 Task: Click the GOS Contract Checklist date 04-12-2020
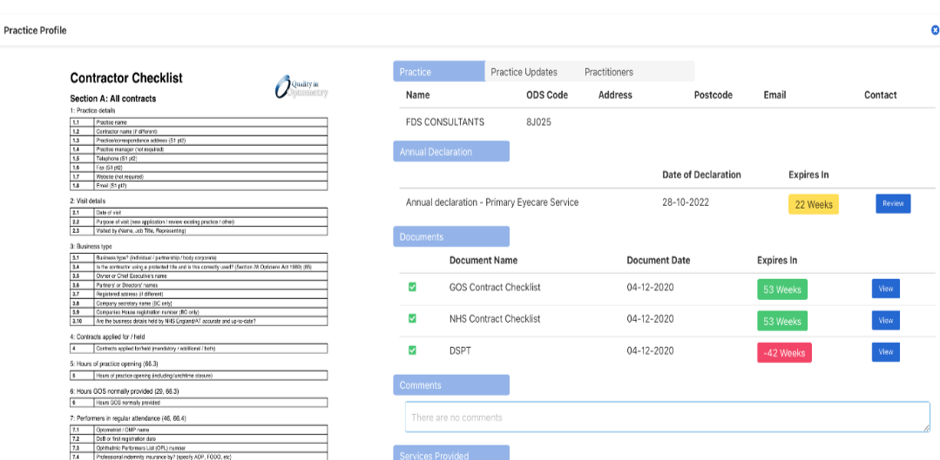[650, 287]
